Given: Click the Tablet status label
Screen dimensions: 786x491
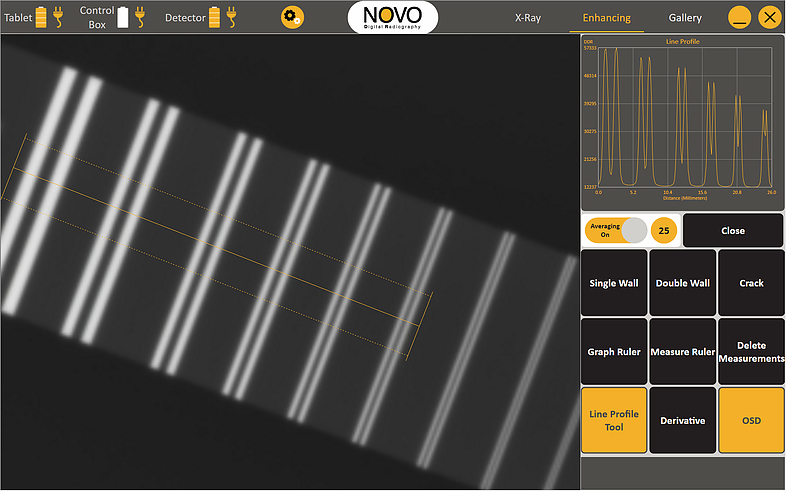Looking at the screenshot, I should pyautogui.click(x=18, y=18).
